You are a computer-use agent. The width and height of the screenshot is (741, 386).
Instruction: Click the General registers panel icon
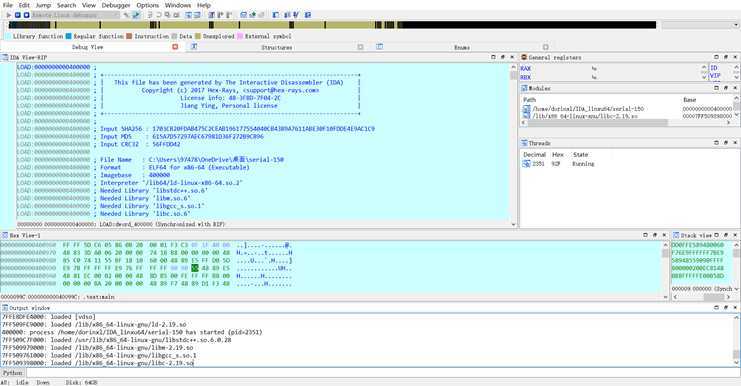524,57
